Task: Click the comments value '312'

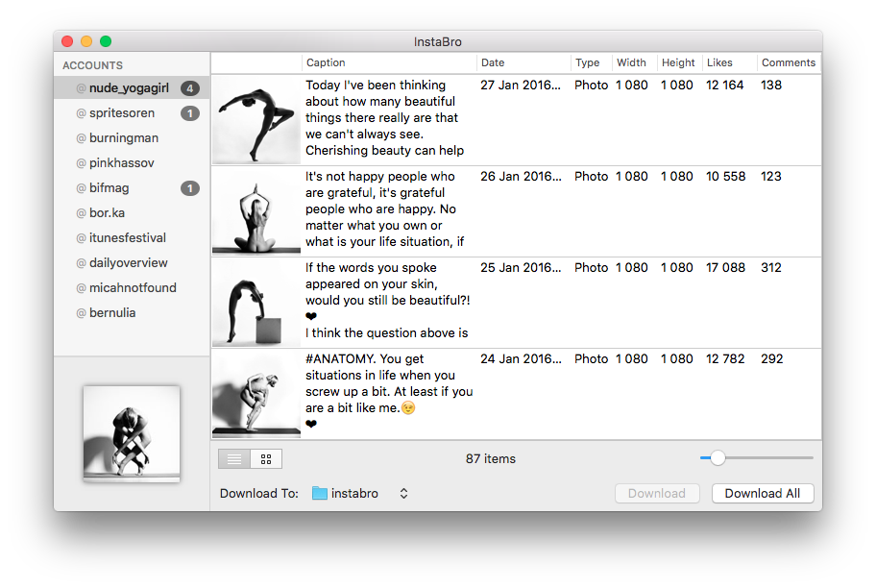Action: [771, 268]
